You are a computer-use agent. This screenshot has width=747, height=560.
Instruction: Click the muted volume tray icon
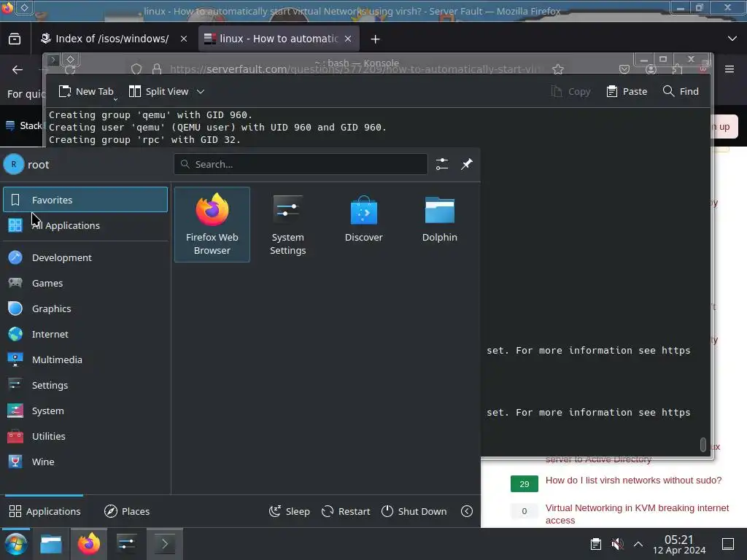617,544
